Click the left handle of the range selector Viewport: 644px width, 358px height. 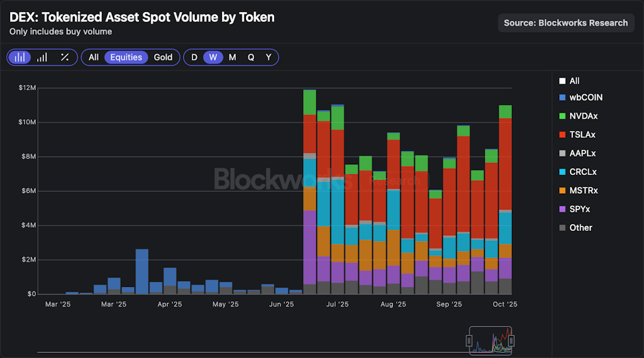tap(469, 340)
